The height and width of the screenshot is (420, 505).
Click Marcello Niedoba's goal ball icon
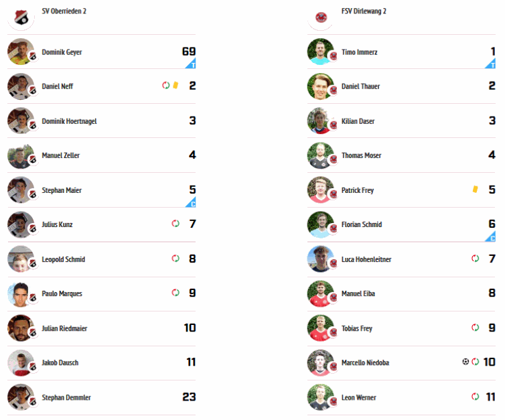click(465, 361)
